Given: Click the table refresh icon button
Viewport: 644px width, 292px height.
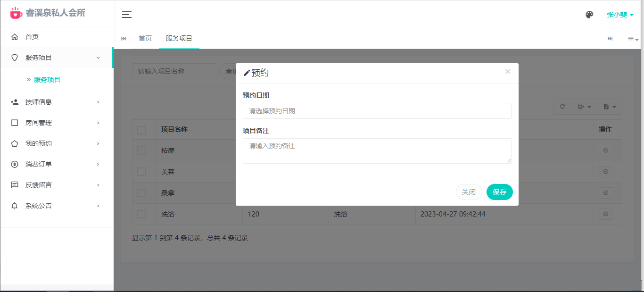Looking at the screenshot, I should [x=562, y=107].
